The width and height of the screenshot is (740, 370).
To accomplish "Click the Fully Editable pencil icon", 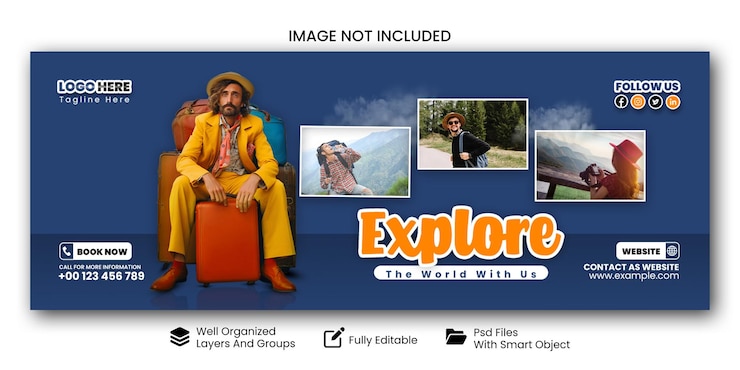I will point(334,337).
